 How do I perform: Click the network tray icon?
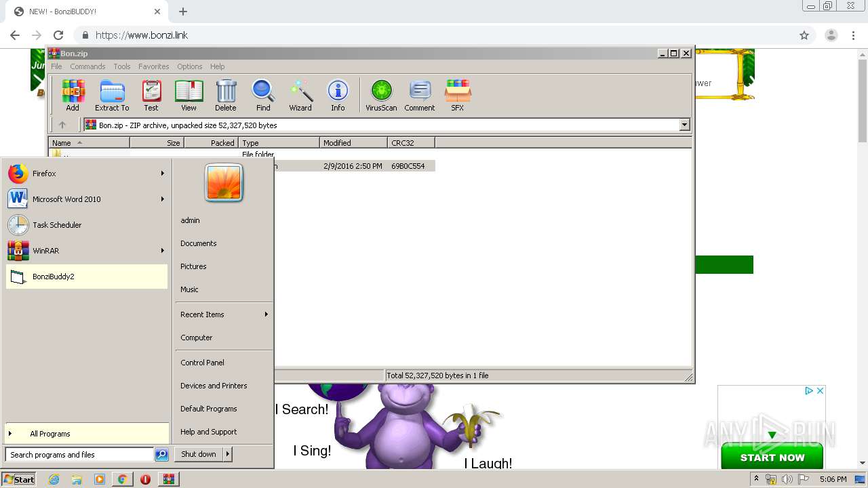coord(771,479)
